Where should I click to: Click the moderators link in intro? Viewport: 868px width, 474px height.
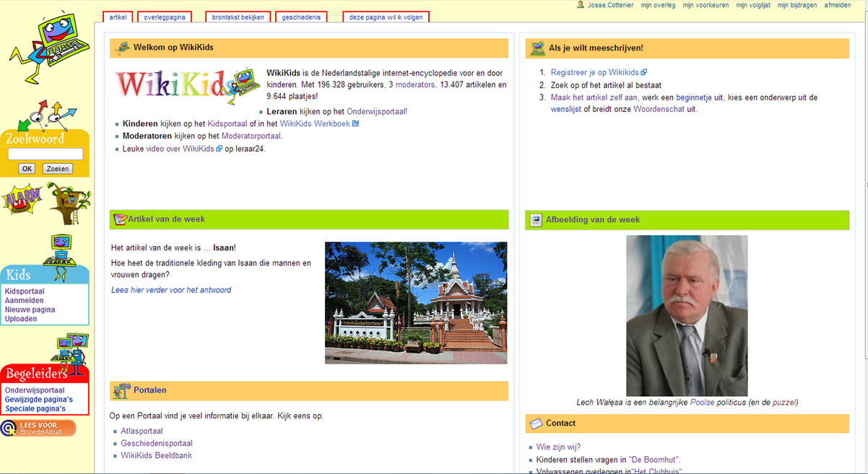point(415,84)
